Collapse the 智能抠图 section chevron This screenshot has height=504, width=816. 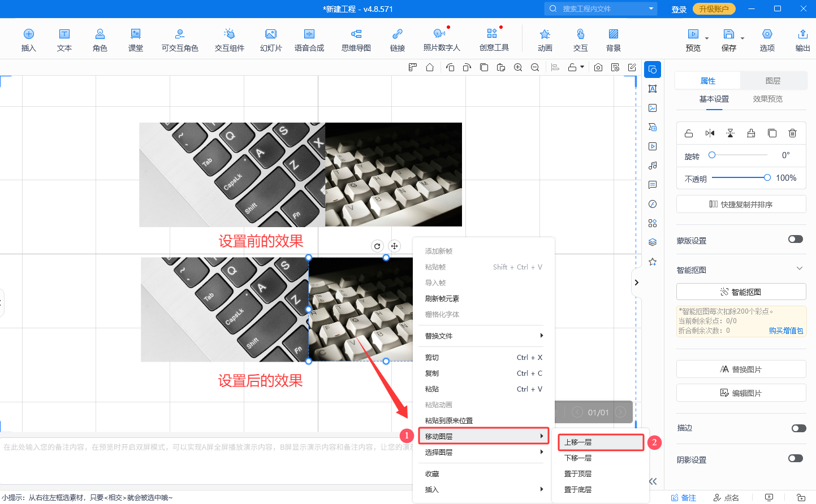(799, 268)
